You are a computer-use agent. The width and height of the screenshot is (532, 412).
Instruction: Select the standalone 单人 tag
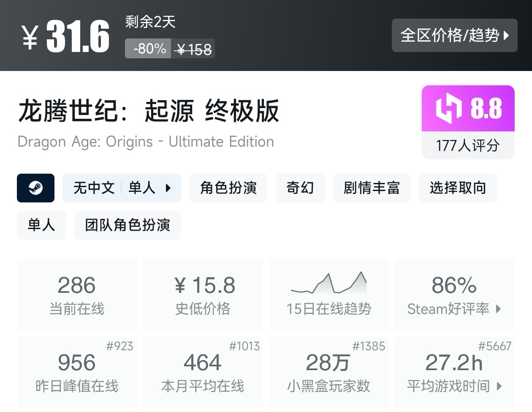(x=41, y=225)
